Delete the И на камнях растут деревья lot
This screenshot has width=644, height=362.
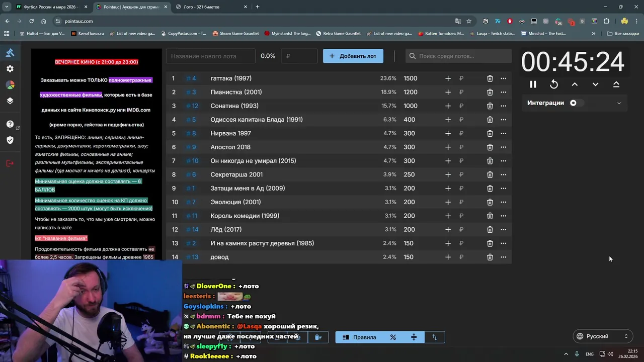coord(490,243)
